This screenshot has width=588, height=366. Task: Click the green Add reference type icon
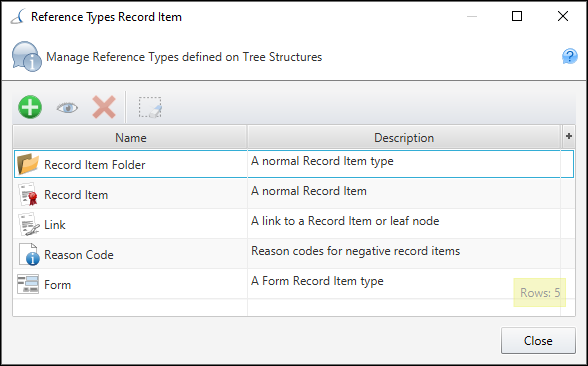click(30, 107)
